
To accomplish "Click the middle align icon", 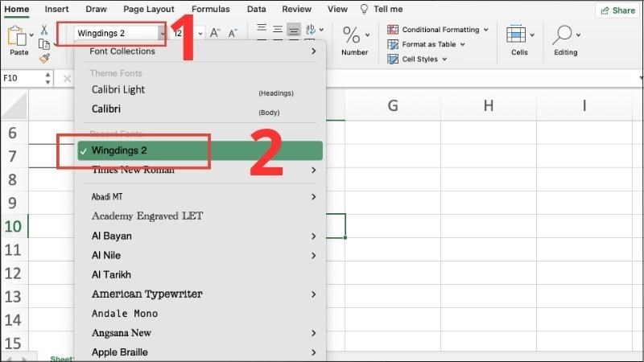I will pyautogui.click(x=278, y=29).
